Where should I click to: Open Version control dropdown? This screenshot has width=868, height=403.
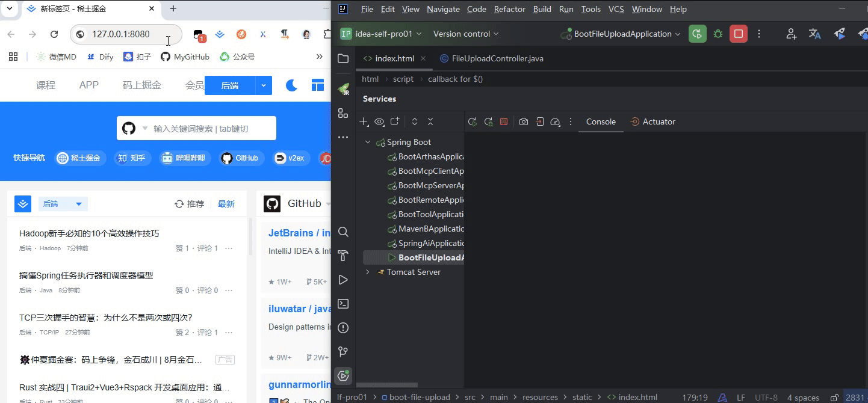(x=466, y=34)
